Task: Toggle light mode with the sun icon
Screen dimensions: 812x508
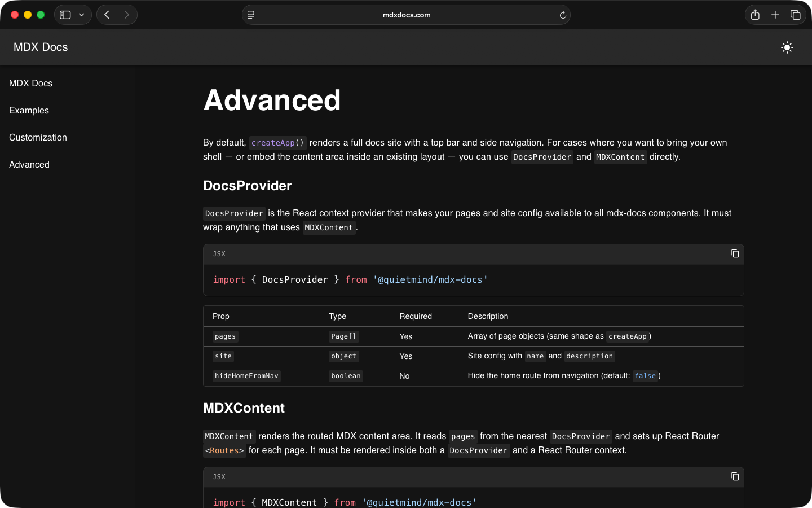Action: [x=787, y=47]
